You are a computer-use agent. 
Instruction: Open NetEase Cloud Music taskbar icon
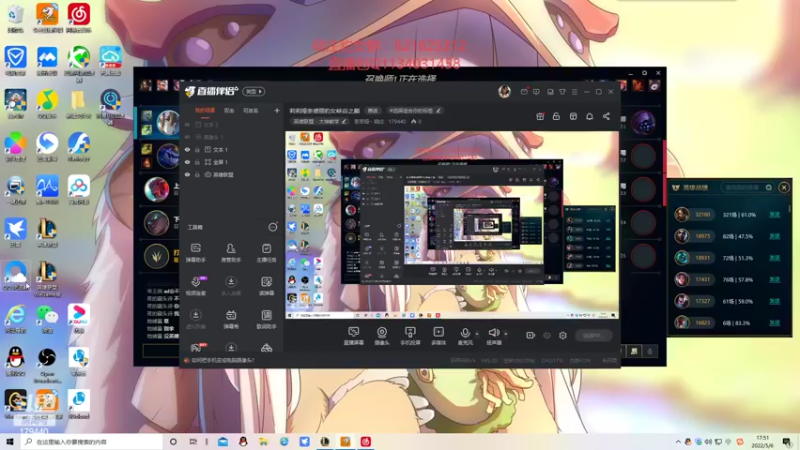[x=366, y=441]
